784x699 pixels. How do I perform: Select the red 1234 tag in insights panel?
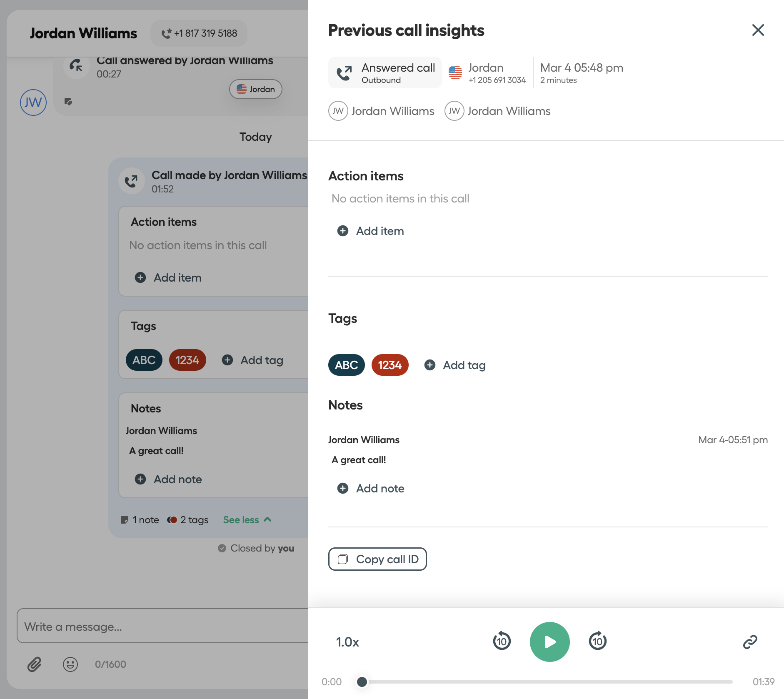pos(390,365)
